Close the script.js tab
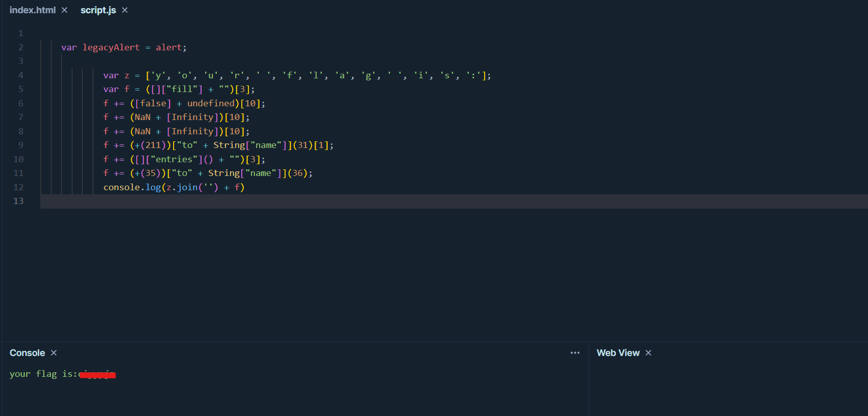The height and width of the screenshot is (416, 868). tap(125, 10)
